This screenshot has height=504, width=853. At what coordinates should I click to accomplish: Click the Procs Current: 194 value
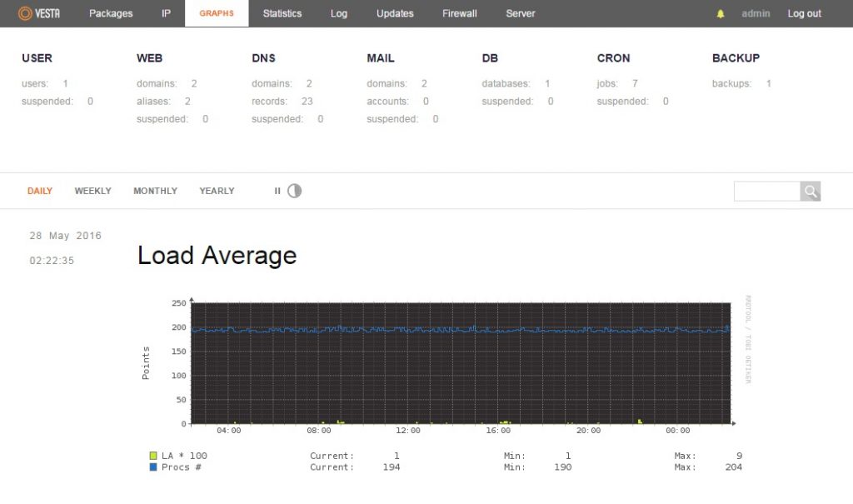click(x=392, y=467)
